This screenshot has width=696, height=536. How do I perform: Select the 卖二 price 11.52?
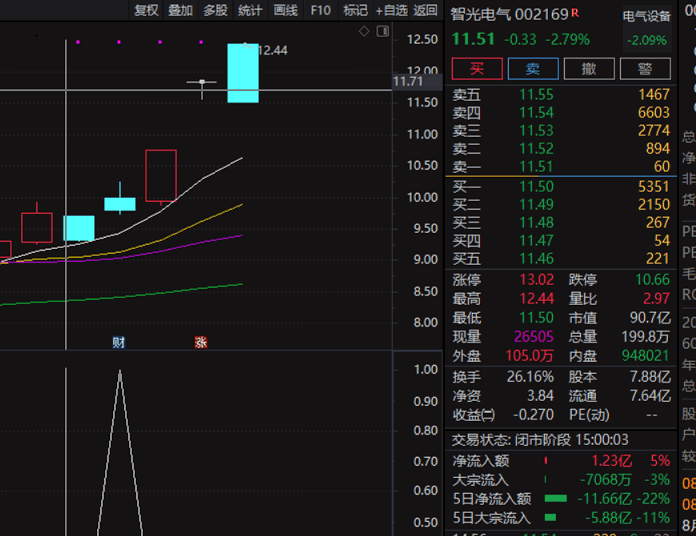[536, 149]
